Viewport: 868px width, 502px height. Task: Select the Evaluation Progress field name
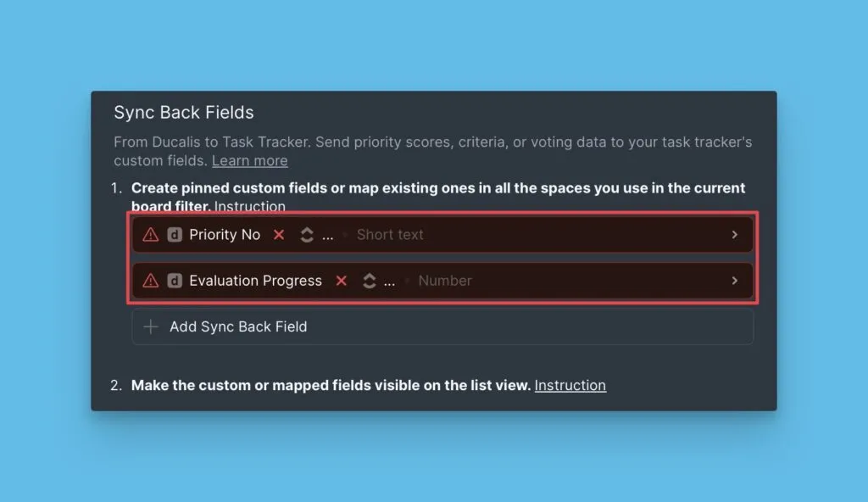[x=255, y=281]
